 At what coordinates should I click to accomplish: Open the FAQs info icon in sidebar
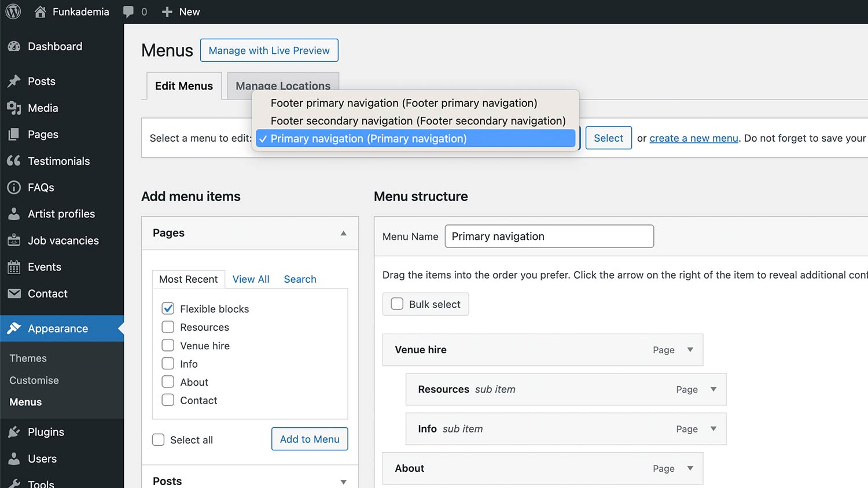point(14,187)
